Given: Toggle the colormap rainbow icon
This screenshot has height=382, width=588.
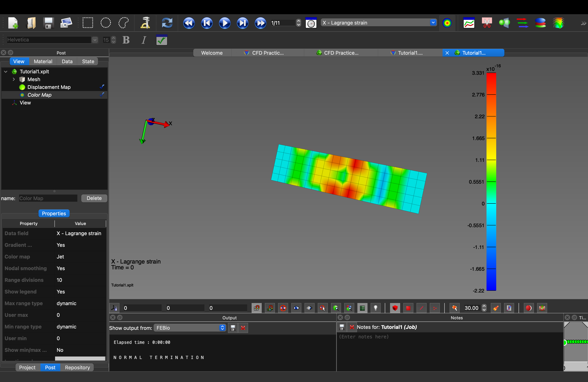Looking at the screenshot, I should coord(447,23).
